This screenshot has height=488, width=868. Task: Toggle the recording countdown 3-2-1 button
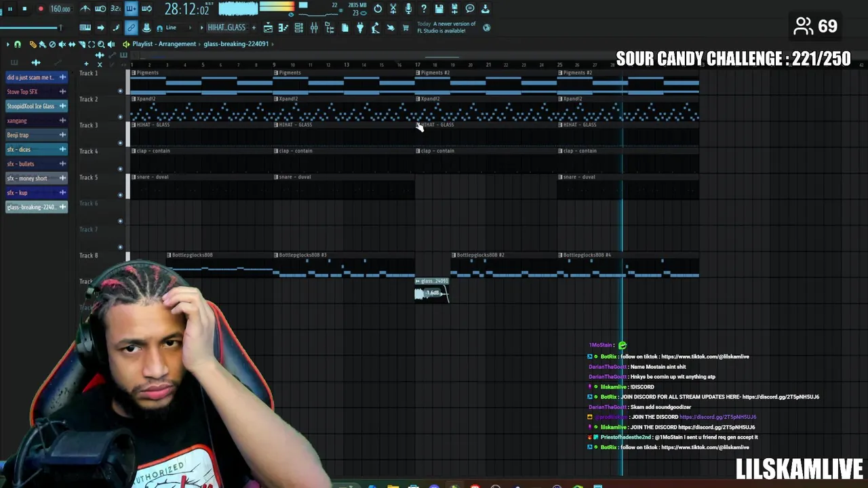coord(115,9)
